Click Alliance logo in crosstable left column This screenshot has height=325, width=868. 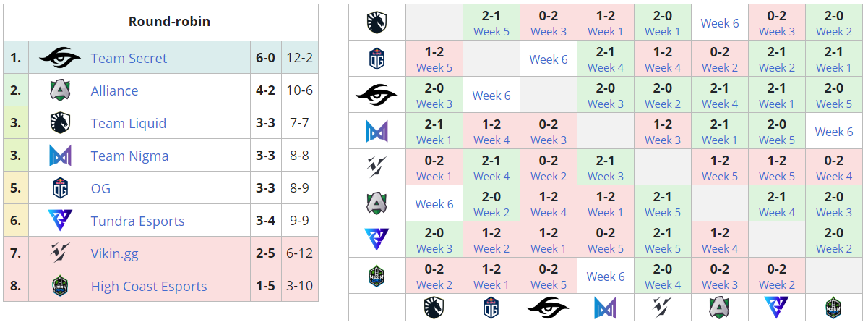point(377,203)
